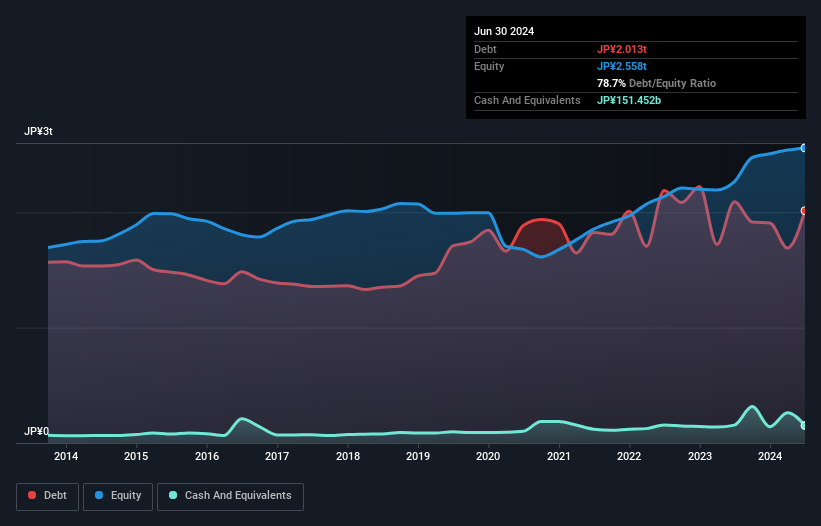Click the Jun 30 2024 tooltip date
This screenshot has width=821, height=526.
coord(504,31)
